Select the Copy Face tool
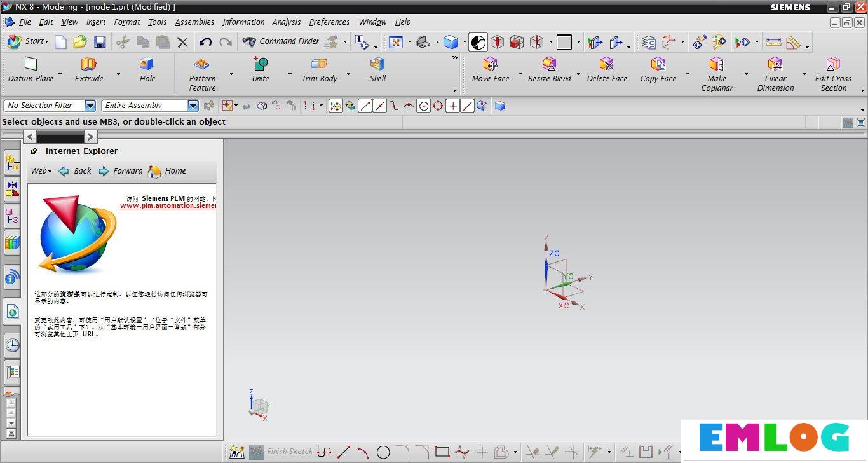The width and height of the screenshot is (868, 463). click(658, 70)
